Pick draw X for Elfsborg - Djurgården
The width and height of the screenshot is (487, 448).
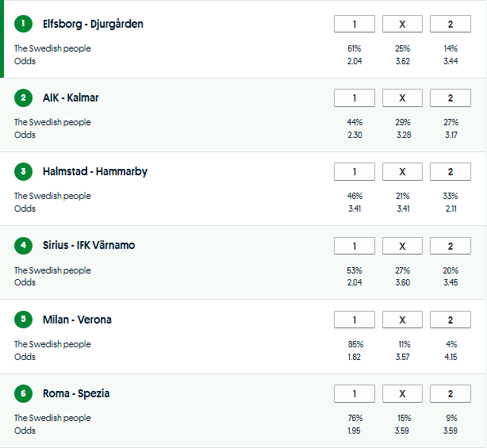[x=402, y=25]
